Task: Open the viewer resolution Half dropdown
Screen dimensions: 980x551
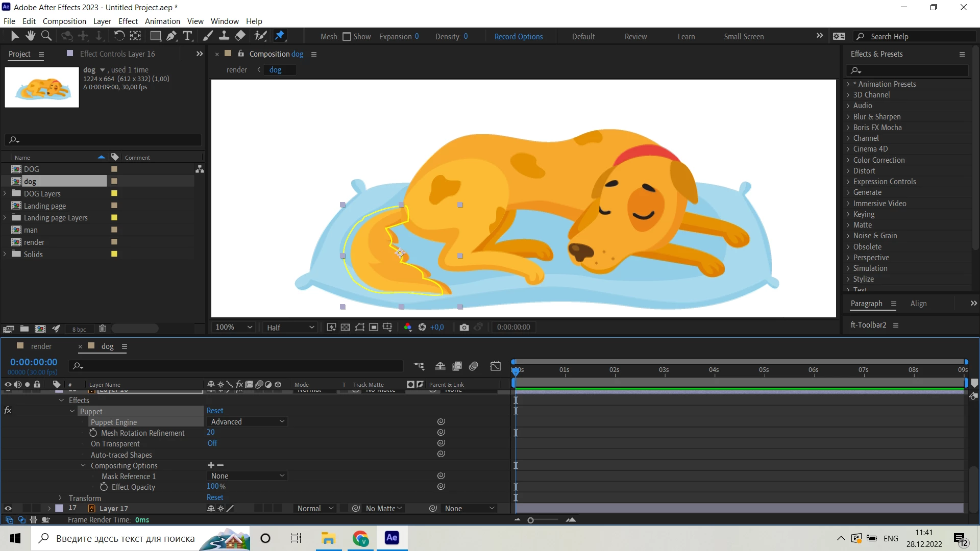Action: click(x=290, y=328)
